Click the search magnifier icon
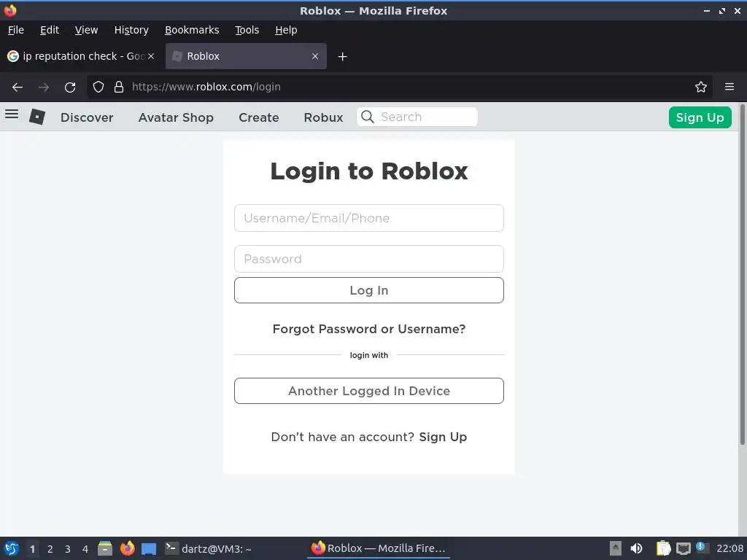 point(368,117)
